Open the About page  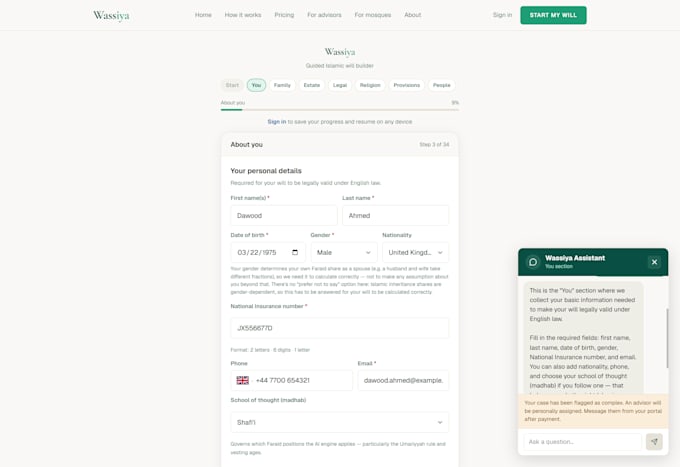(413, 15)
